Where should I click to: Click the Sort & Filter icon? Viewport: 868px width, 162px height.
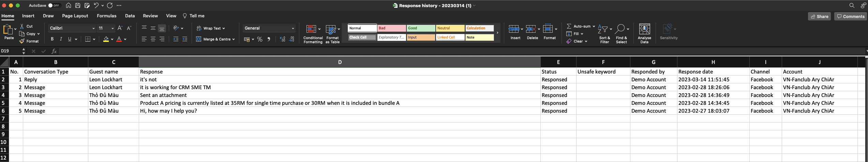point(603,30)
